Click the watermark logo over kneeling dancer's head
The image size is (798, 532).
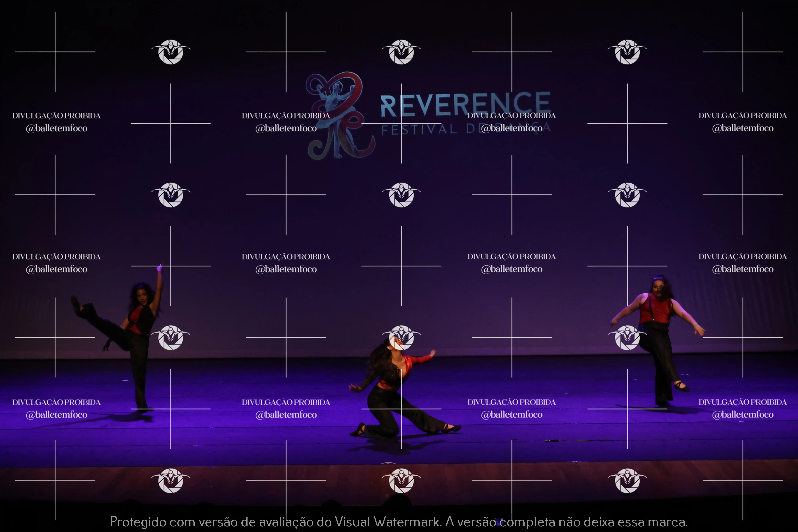coord(401,337)
